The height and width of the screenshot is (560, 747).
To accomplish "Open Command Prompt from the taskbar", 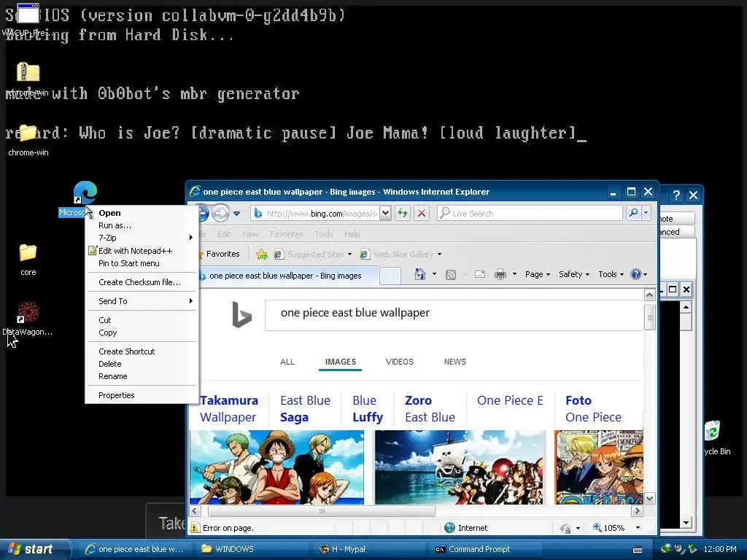I will [x=486, y=549].
